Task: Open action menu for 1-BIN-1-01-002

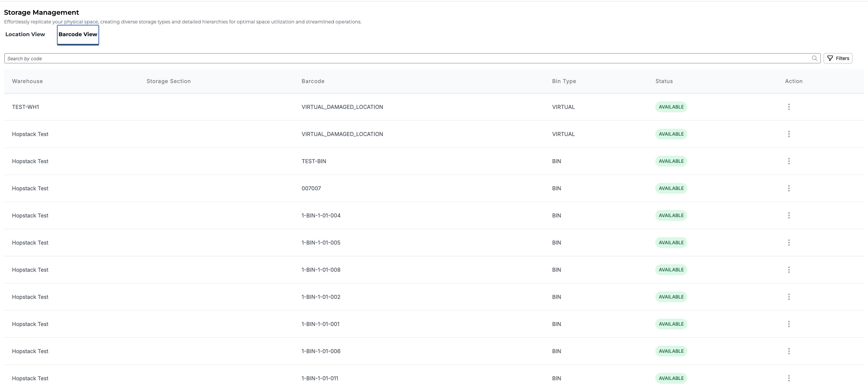Action: point(789,297)
